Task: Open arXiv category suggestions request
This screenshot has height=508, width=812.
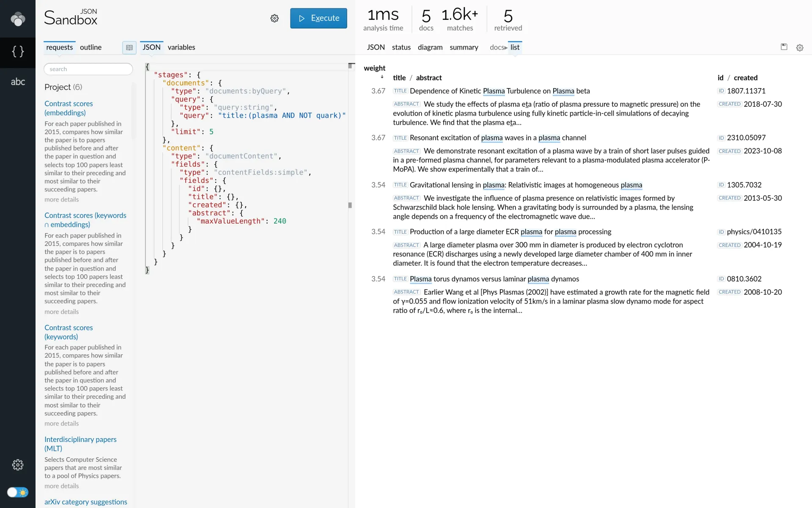Action: pos(86,502)
